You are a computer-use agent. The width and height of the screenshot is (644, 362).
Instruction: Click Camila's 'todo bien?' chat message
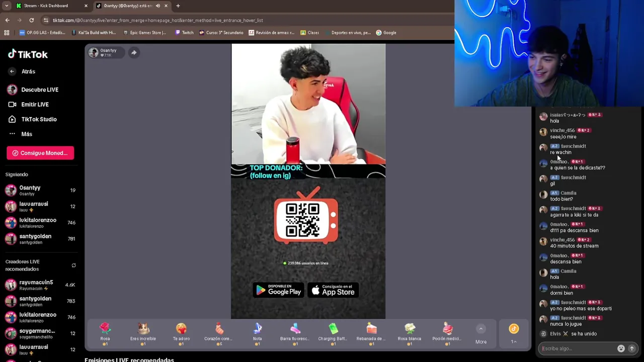coord(561,199)
